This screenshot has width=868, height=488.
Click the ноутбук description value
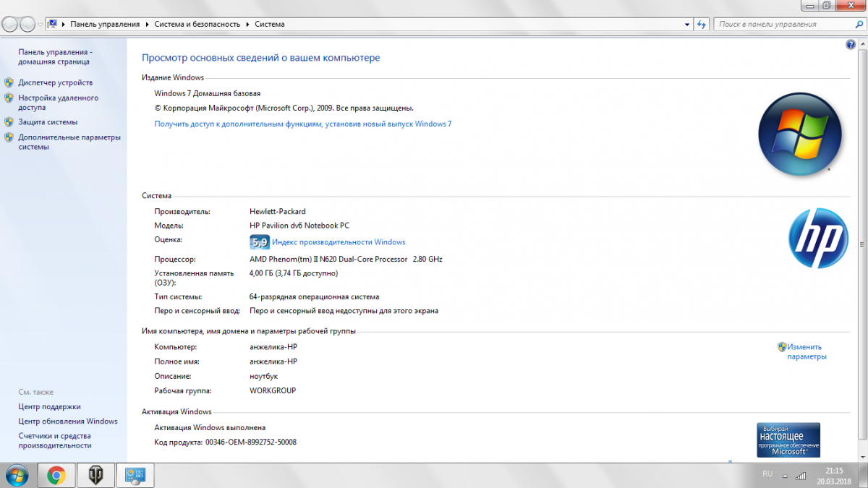point(263,376)
